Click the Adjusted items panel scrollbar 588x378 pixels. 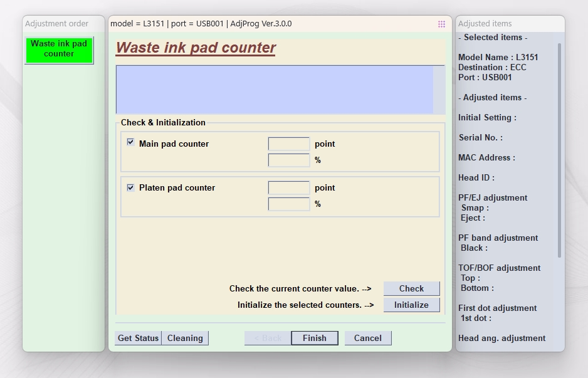[x=560, y=150]
